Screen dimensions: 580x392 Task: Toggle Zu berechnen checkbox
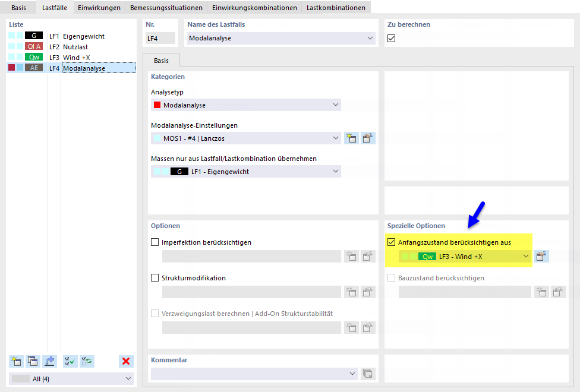392,38
